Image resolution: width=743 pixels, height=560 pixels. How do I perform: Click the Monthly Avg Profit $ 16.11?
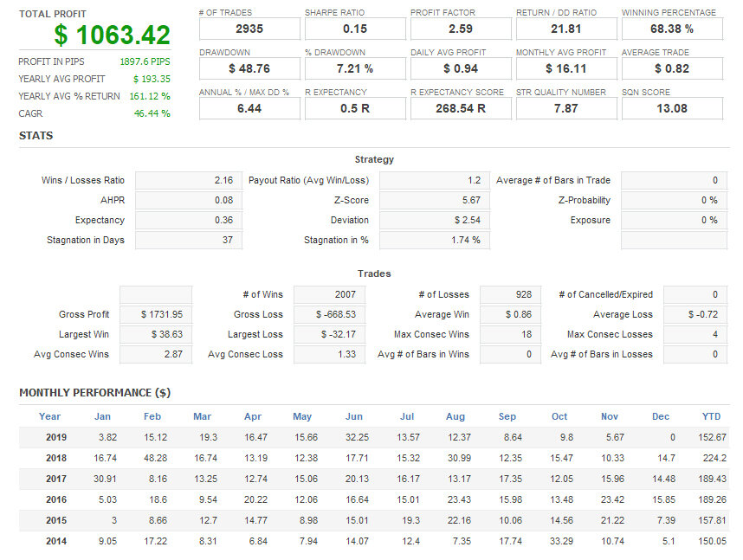pos(566,68)
